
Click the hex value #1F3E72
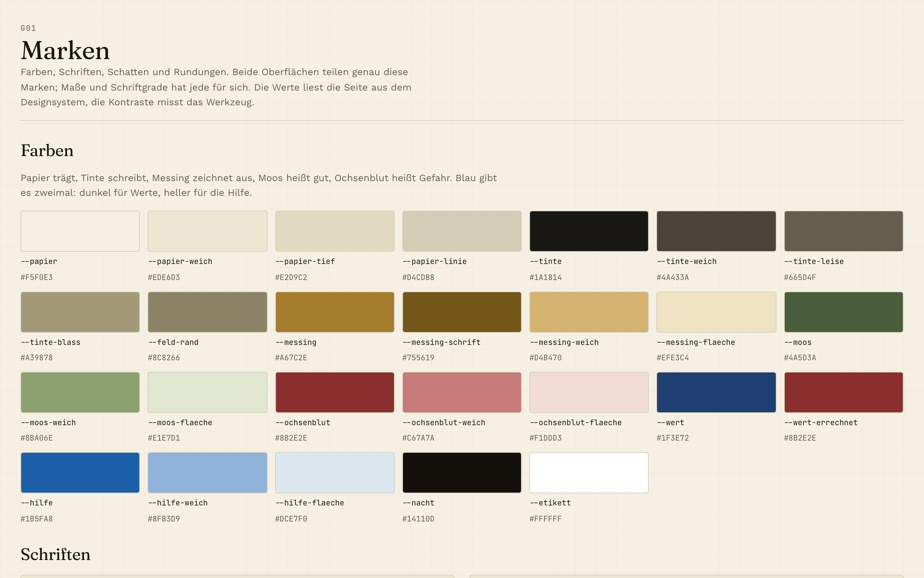(x=673, y=438)
